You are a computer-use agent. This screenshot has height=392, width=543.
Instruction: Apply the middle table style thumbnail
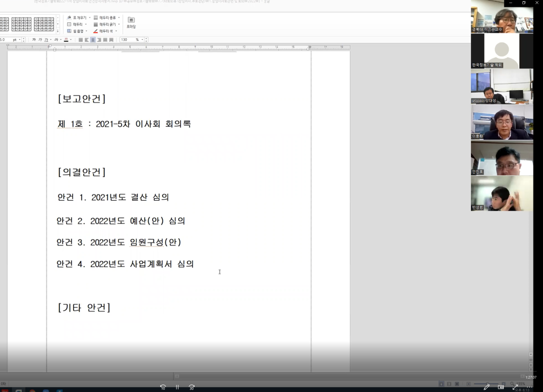tap(21, 24)
